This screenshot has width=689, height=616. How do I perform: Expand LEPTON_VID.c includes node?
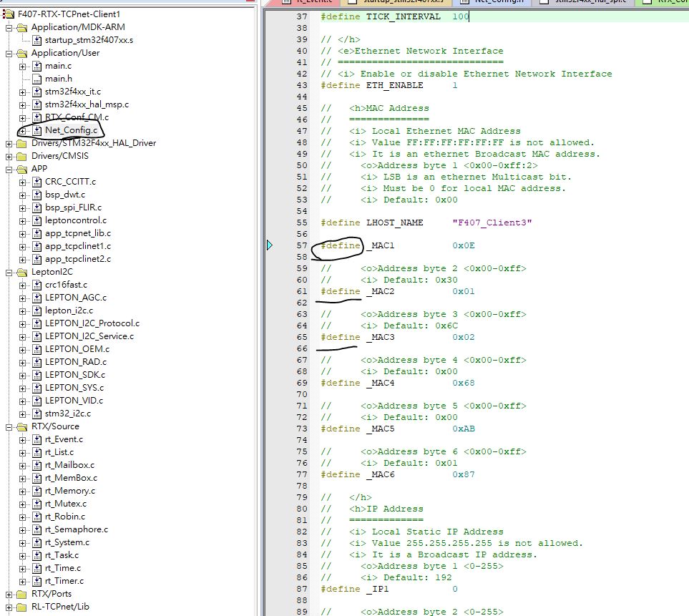click(x=22, y=401)
